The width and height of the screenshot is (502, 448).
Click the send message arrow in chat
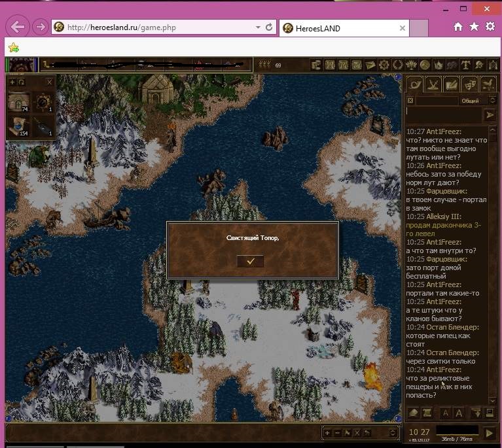pyautogui.click(x=489, y=115)
